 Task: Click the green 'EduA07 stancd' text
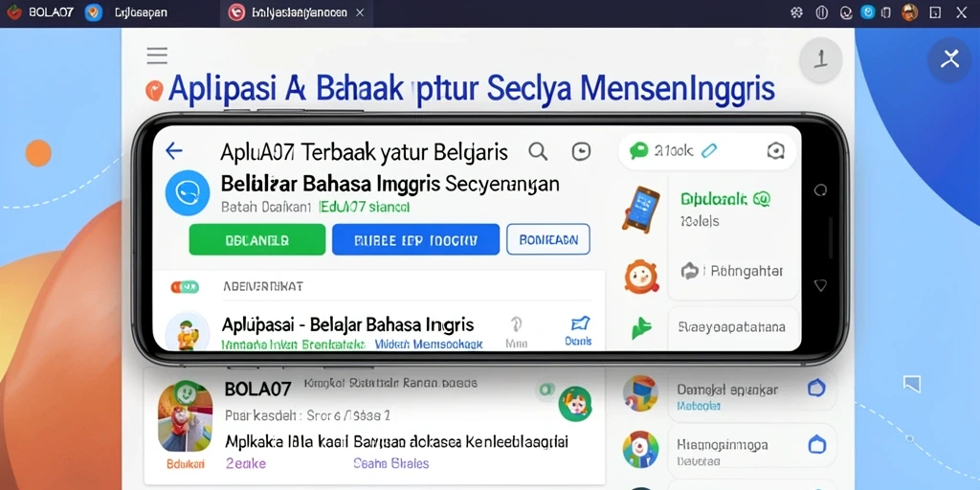point(365,207)
